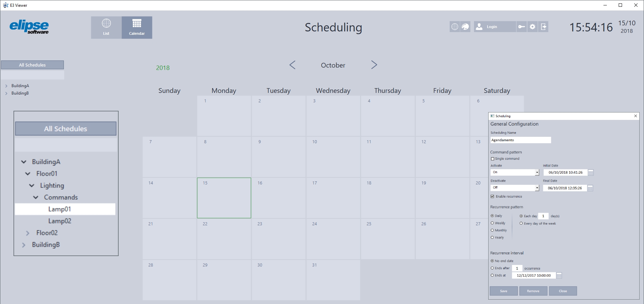The image size is (644, 304).
Task: Open the language globe icon in the header
Action: click(x=455, y=27)
